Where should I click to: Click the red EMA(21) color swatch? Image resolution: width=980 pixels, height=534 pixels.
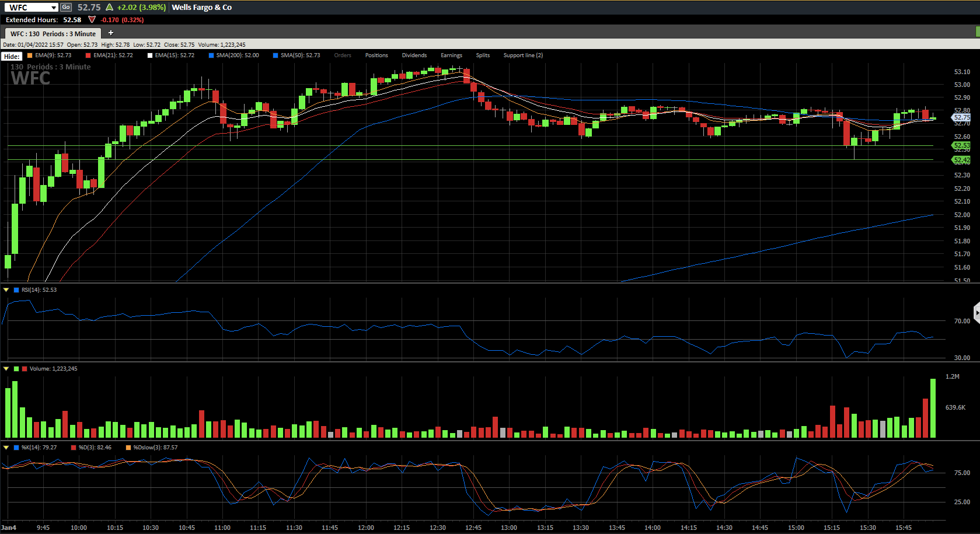click(88, 55)
